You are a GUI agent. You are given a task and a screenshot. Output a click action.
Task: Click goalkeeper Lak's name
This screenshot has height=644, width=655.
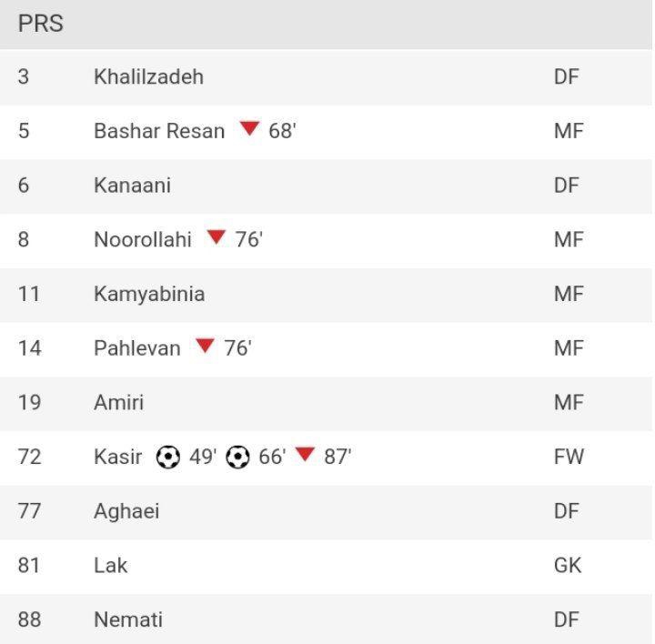click(x=110, y=565)
